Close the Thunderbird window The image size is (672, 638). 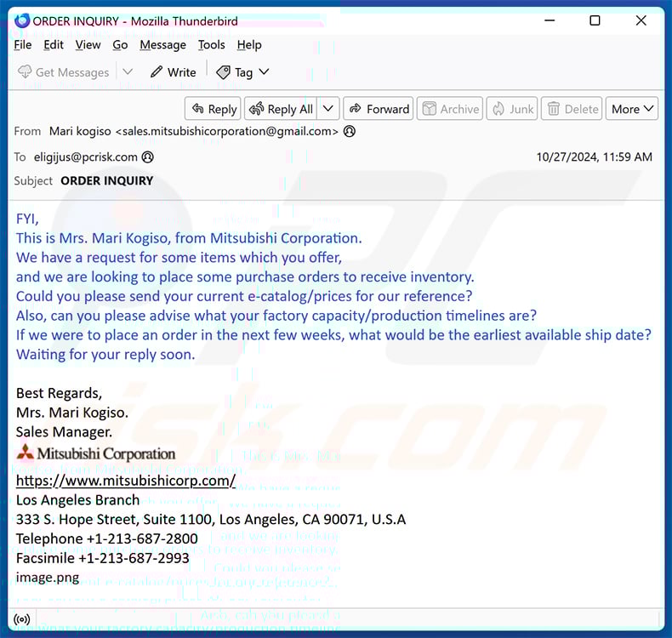click(x=641, y=20)
